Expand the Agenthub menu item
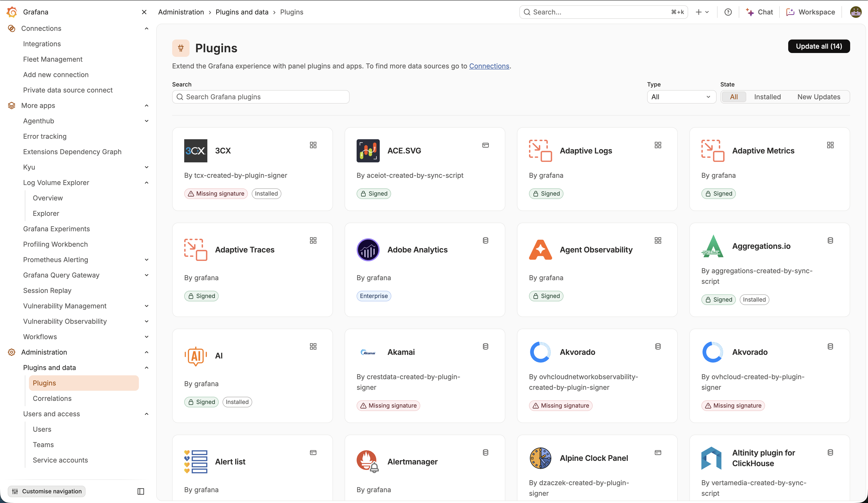The image size is (868, 503). point(147,121)
